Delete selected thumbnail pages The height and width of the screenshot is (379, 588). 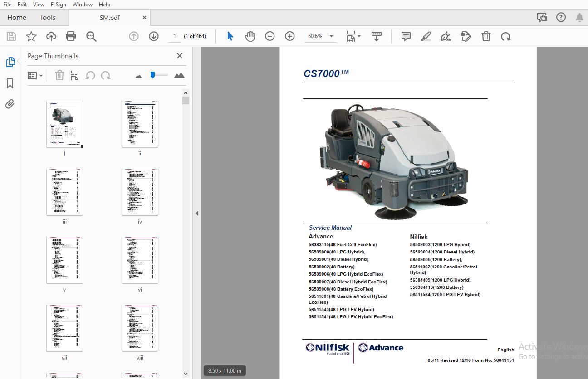click(x=59, y=76)
